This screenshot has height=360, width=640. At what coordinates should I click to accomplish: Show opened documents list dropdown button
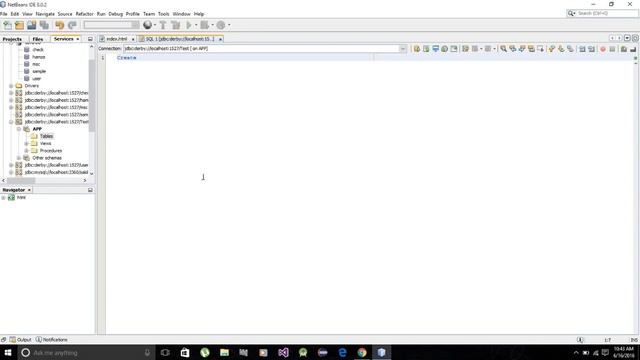627,38
